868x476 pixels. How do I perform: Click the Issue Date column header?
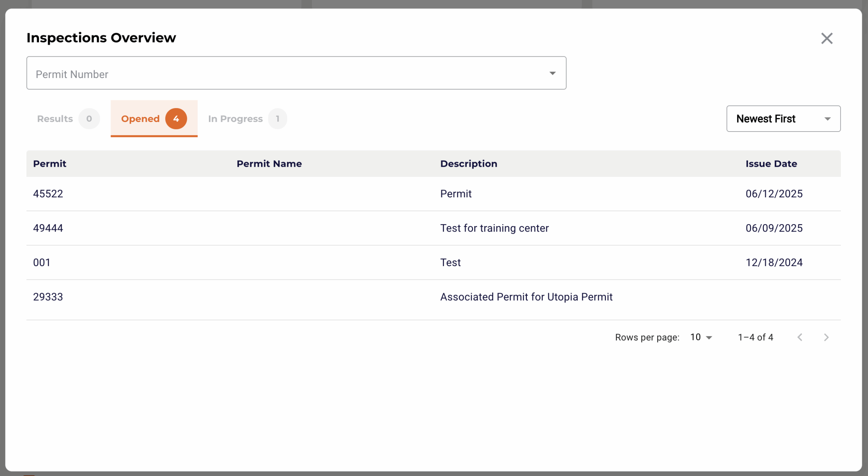(x=771, y=164)
